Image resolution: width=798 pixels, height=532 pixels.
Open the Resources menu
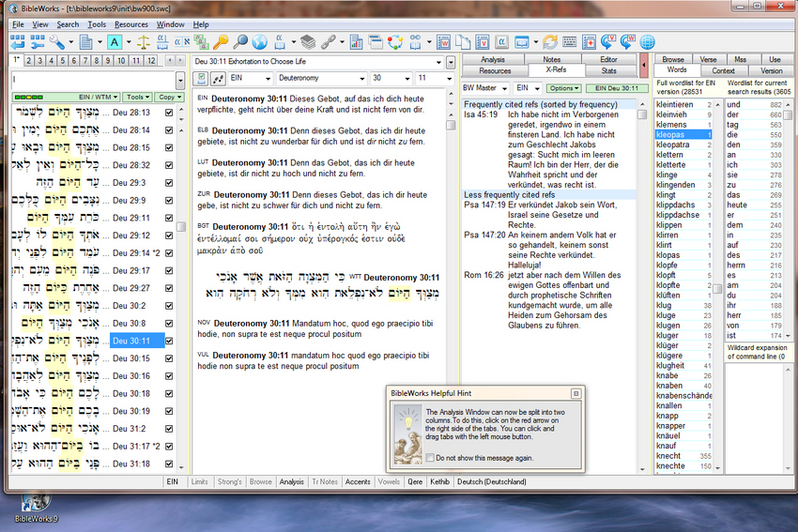tap(130, 24)
